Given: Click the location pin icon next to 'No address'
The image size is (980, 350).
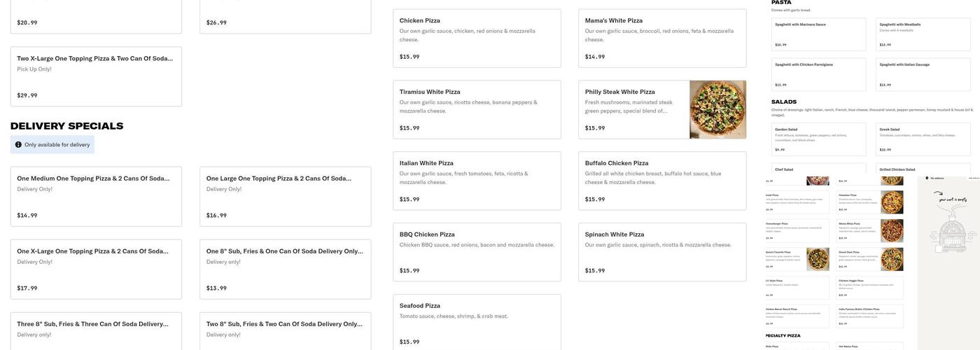Looking at the screenshot, I should click(x=927, y=178).
